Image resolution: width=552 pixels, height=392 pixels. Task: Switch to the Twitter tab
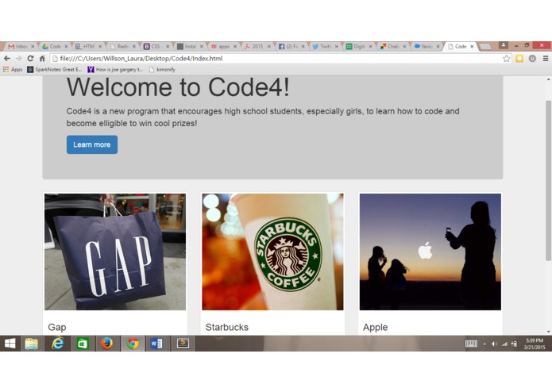pyautogui.click(x=323, y=46)
